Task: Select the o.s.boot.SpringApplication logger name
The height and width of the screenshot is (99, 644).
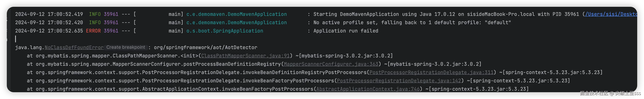Action: coord(225,31)
